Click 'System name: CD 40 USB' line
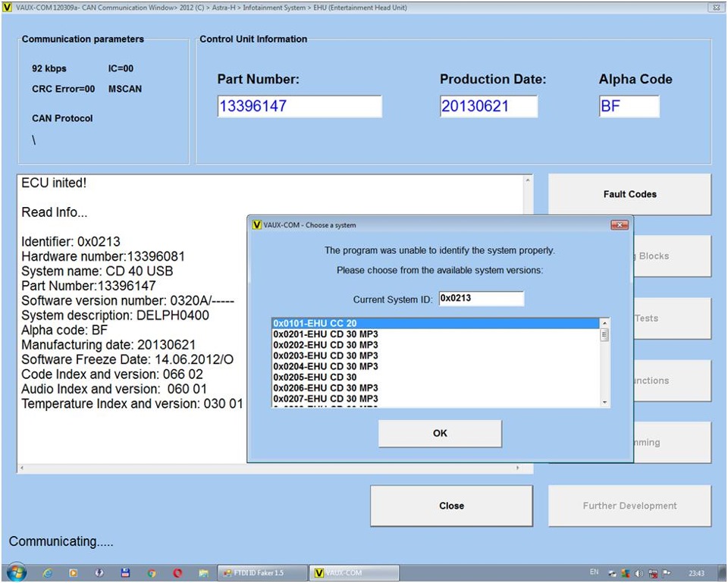The image size is (728, 583). (97, 271)
